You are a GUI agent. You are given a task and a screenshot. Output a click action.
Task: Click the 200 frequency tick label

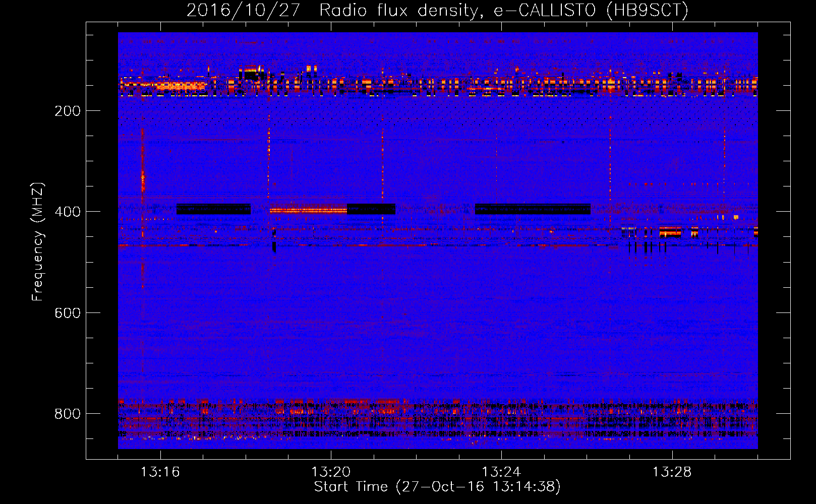coord(68,111)
